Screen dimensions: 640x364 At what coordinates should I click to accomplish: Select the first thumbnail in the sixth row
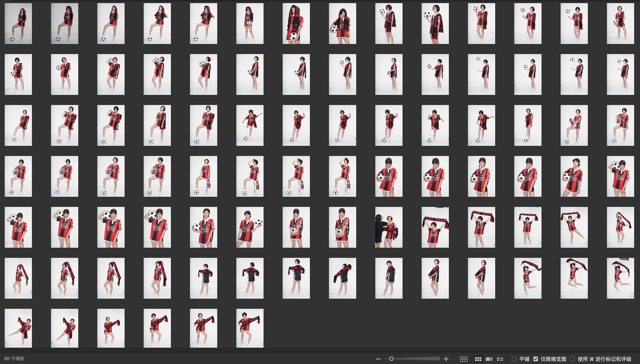[x=18, y=278]
